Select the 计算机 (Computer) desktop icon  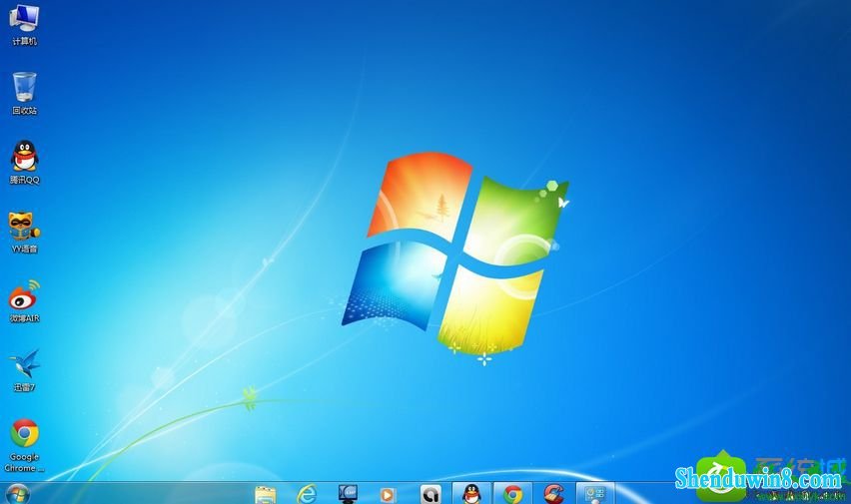(24, 24)
